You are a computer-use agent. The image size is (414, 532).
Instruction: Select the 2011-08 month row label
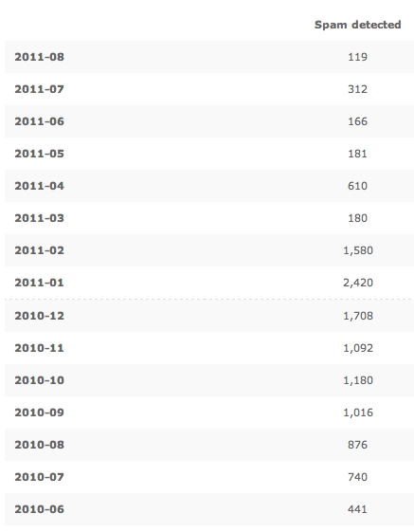pyautogui.click(x=40, y=57)
